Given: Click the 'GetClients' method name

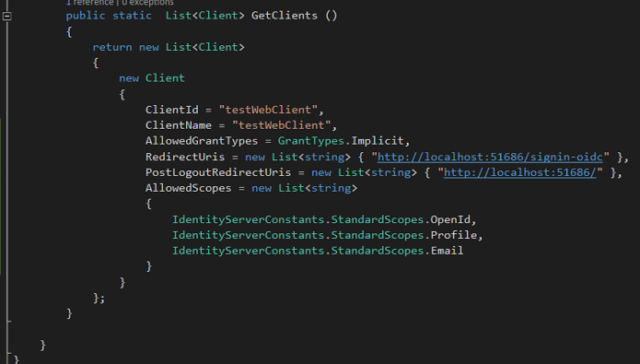Looking at the screenshot, I should [x=284, y=16].
